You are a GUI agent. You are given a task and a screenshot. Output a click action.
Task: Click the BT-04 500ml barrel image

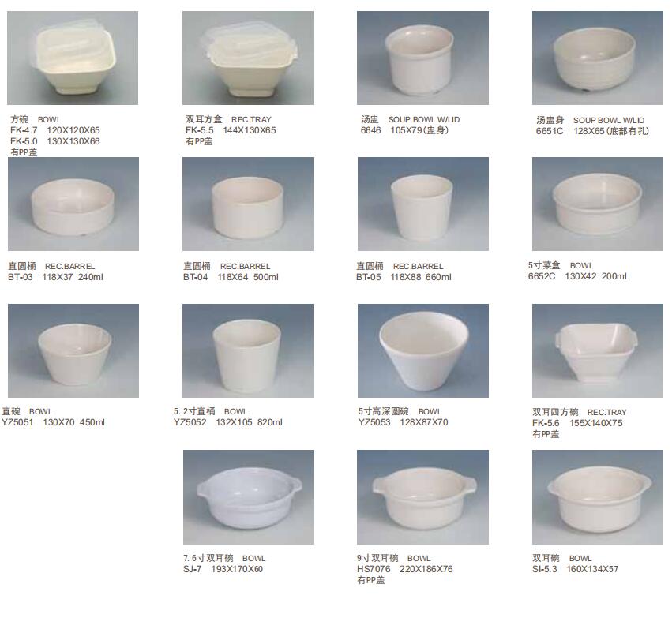coord(248,204)
